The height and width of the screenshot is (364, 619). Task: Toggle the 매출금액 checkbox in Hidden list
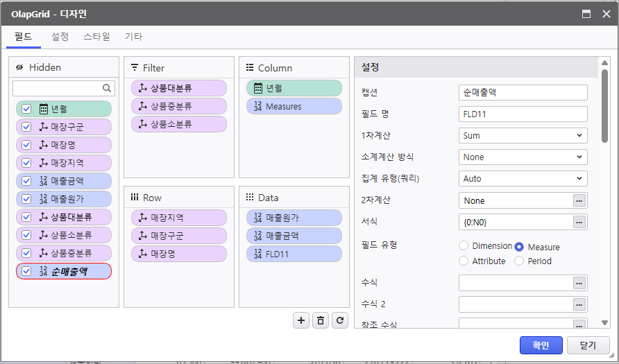26,181
